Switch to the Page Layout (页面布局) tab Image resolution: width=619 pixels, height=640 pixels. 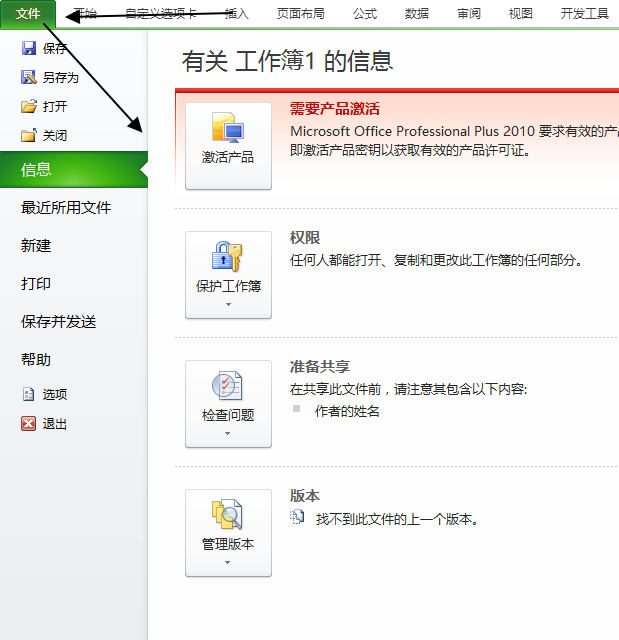tap(301, 14)
